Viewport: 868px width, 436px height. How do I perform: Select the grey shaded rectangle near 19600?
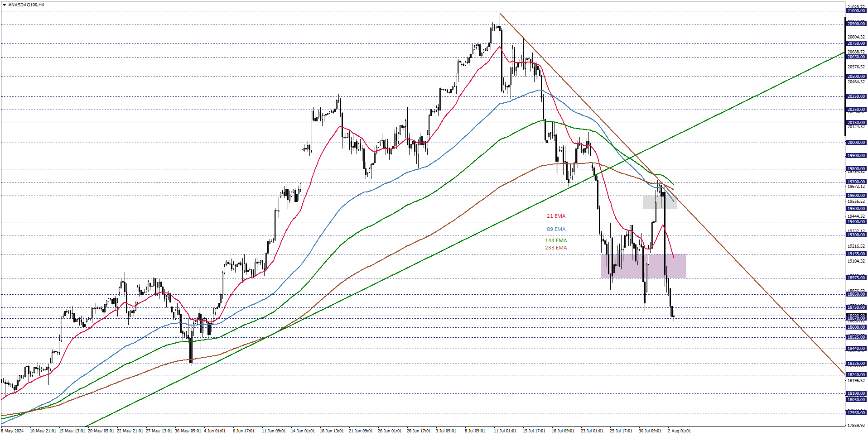[660, 202]
